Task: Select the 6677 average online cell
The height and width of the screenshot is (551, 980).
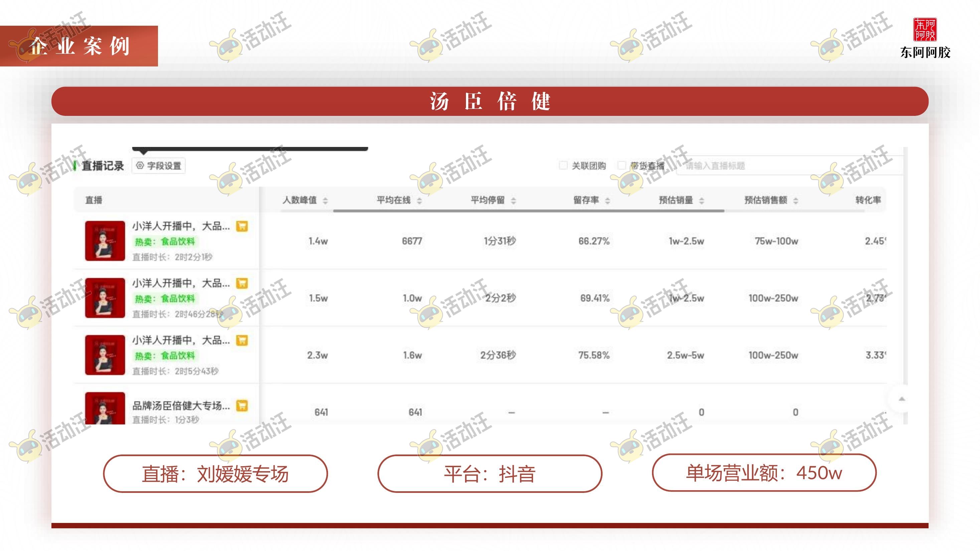Action: (x=412, y=241)
